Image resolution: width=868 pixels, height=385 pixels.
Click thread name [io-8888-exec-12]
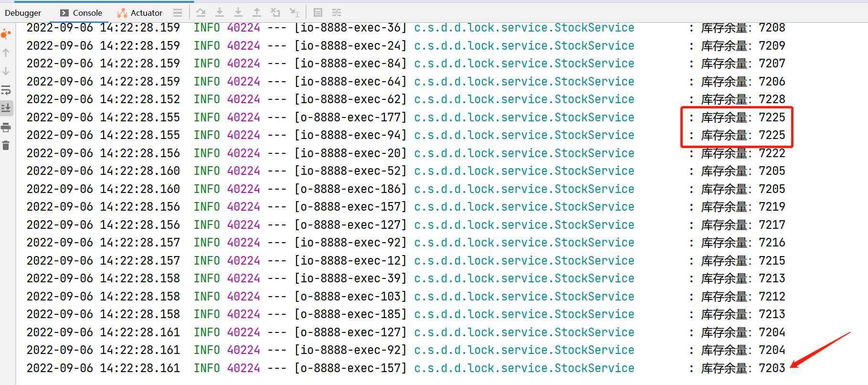[350, 261]
